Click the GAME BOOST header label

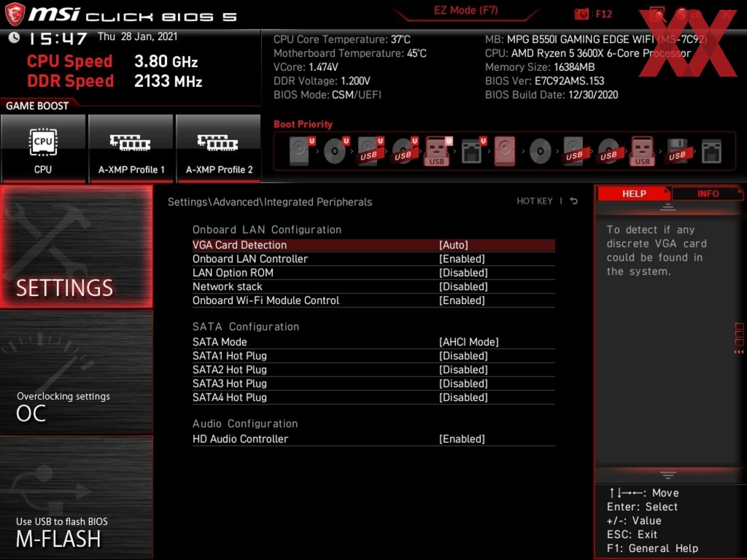point(37,106)
